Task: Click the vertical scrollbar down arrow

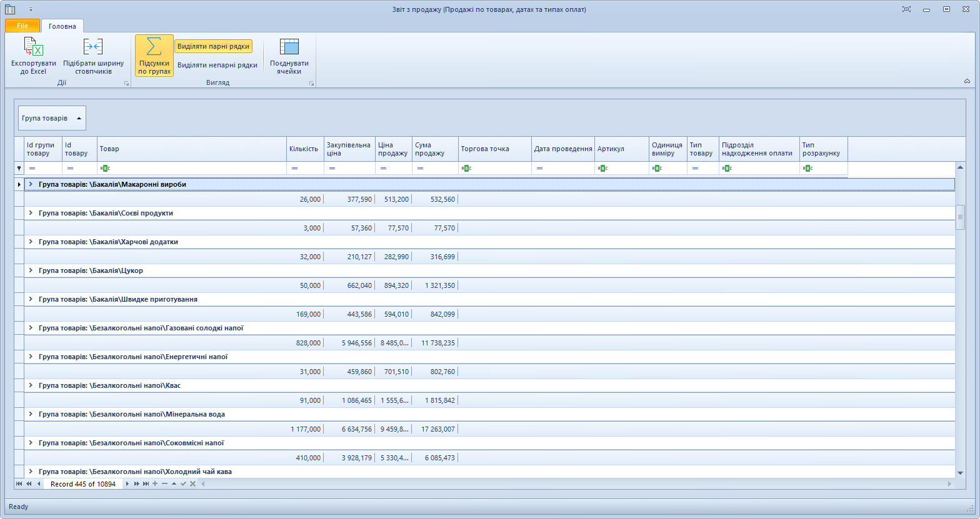Action: [x=961, y=473]
